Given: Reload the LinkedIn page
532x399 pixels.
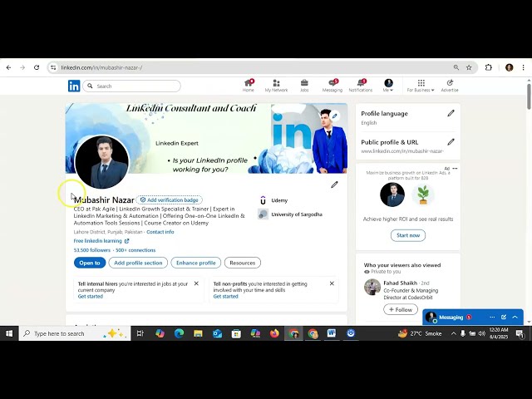Looking at the screenshot, I should (37, 67).
